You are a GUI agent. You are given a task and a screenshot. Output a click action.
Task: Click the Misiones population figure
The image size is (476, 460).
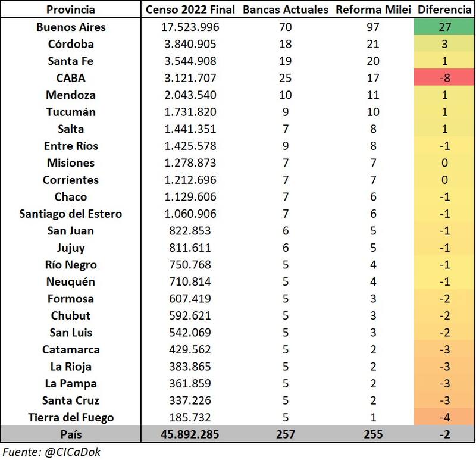tap(190, 163)
